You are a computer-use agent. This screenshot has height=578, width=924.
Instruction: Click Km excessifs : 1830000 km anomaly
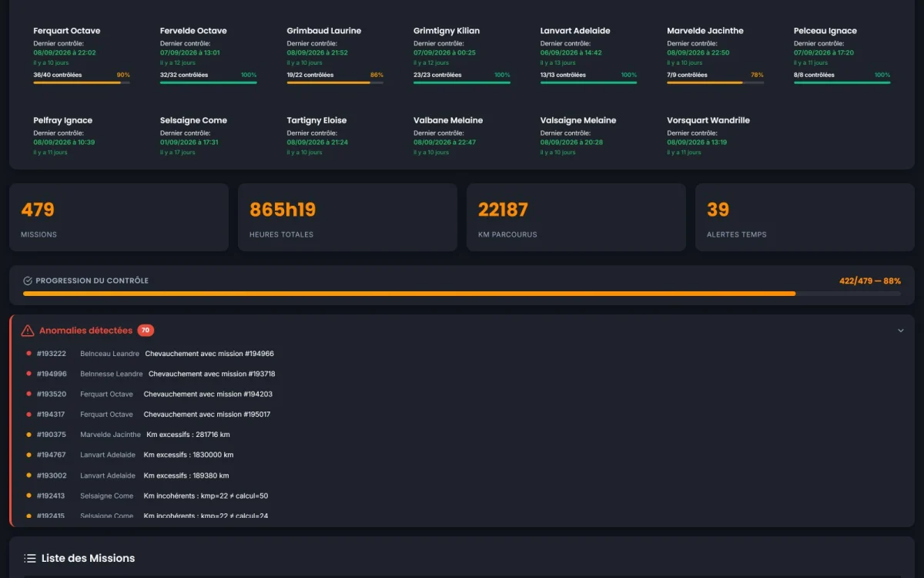tap(189, 455)
